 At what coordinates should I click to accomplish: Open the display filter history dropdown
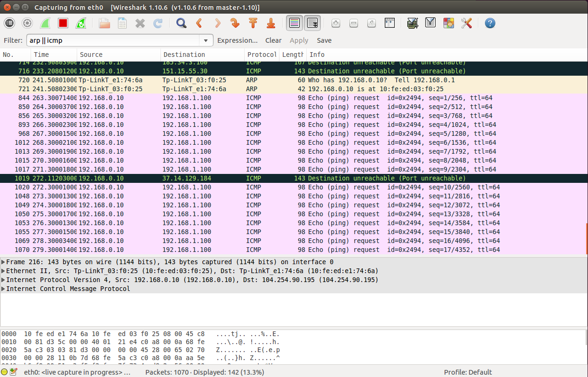pyautogui.click(x=206, y=40)
